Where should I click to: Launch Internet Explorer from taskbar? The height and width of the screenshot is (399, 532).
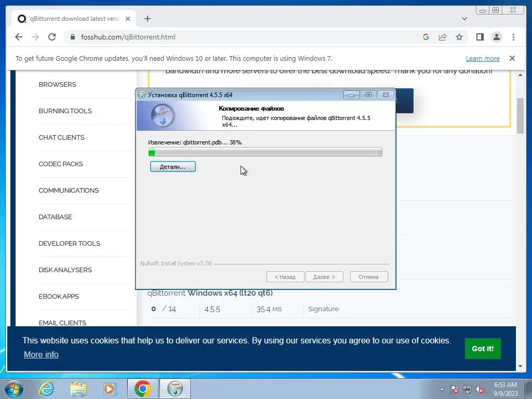[46, 389]
